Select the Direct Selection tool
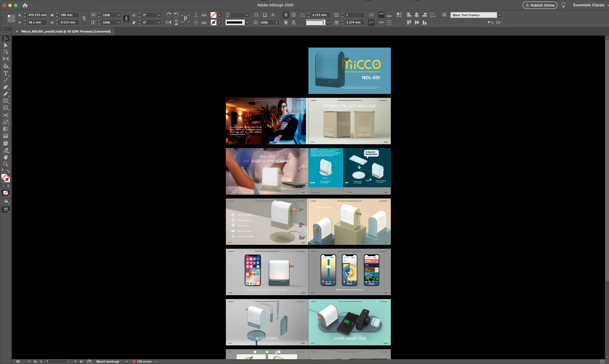 [x=6, y=45]
